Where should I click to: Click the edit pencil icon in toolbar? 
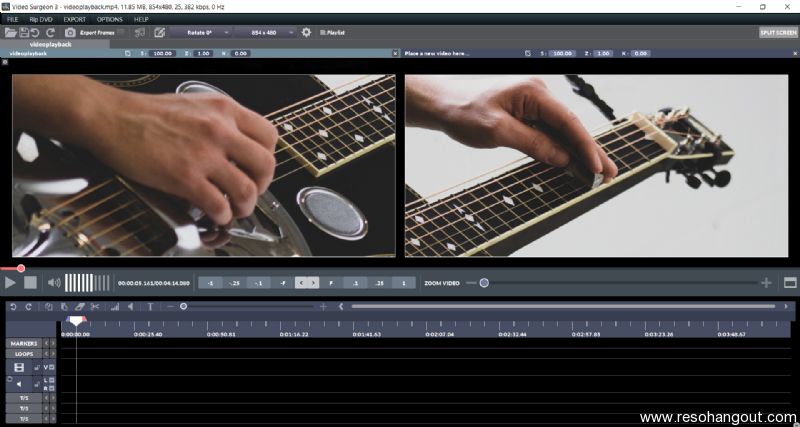coord(160,33)
